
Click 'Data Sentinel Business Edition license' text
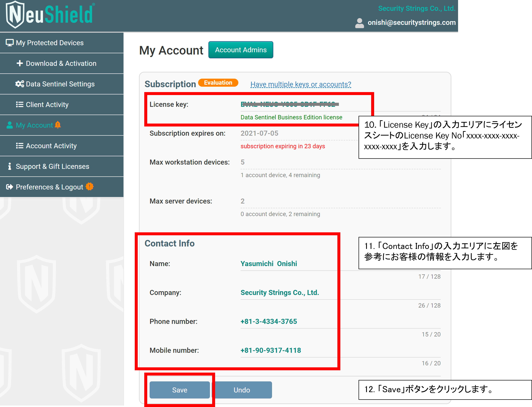(x=291, y=117)
